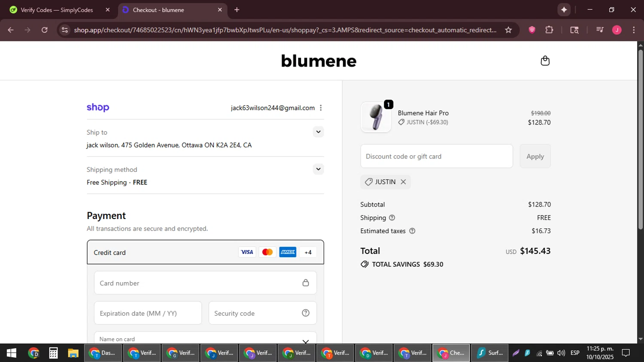The image size is (644, 362).
Task: Switch to the Surf... taskbar app
Action: point(490,353)
